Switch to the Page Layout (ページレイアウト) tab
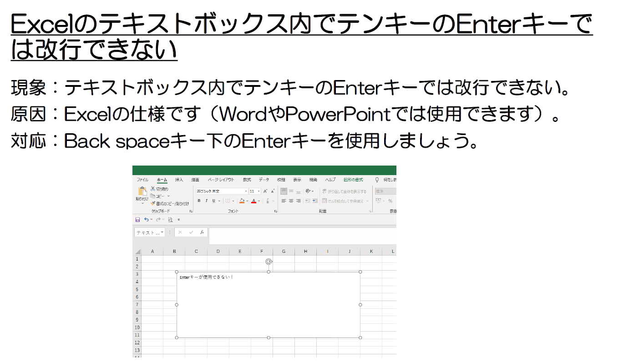 coord(221,180)
